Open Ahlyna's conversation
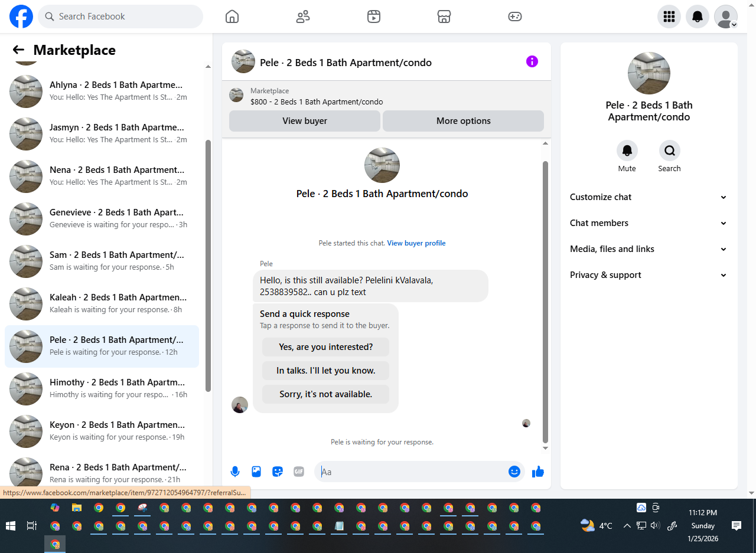 tap(102, 91)
